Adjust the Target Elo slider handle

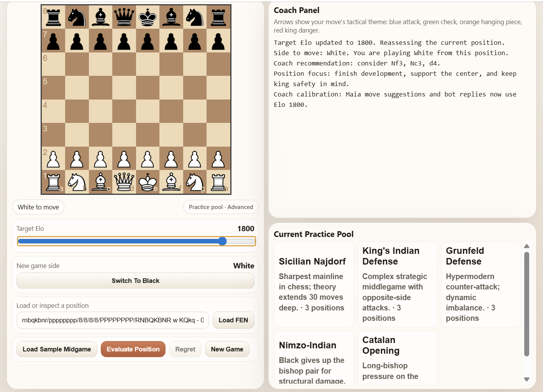[222, 241]
